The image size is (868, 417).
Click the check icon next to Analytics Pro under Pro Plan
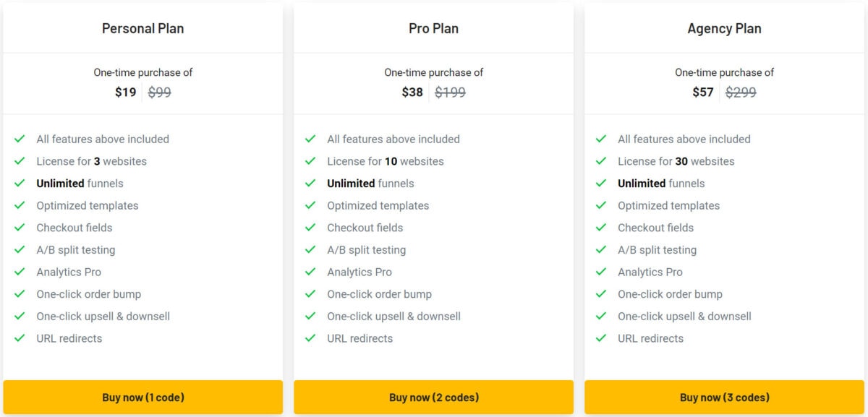click(311, 272)
